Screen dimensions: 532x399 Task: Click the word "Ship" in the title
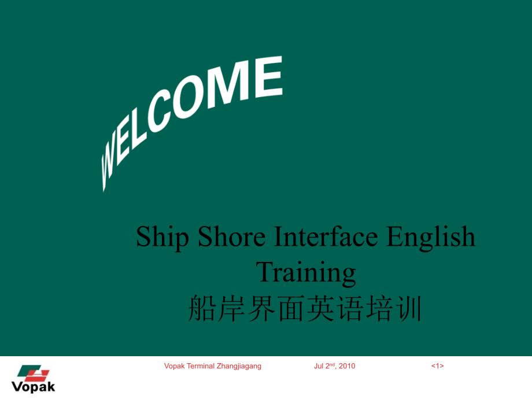(162, 238)
